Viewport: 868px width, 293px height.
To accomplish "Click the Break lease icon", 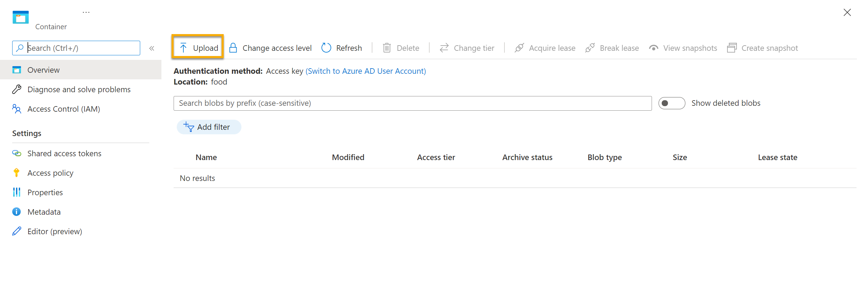I will click(590, 48).
